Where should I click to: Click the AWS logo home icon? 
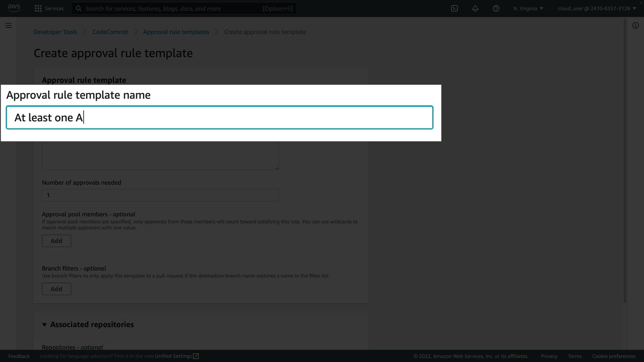click(14, 8)
